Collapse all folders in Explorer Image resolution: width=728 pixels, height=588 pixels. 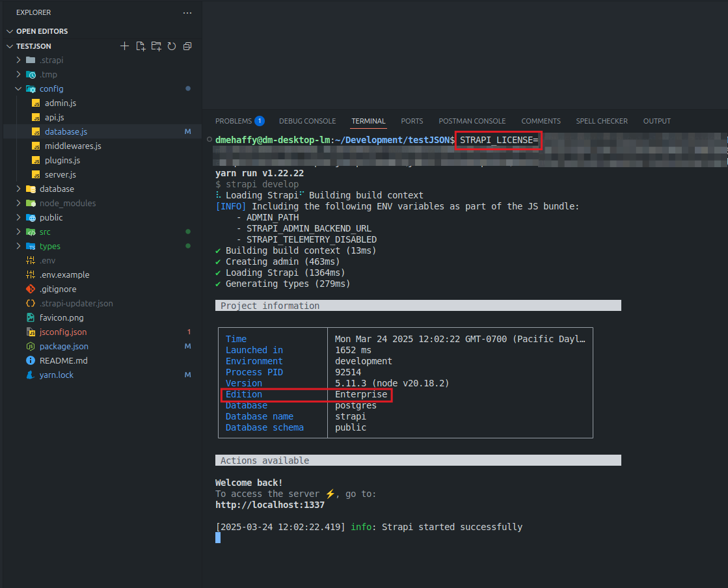(x=187, y=46)
